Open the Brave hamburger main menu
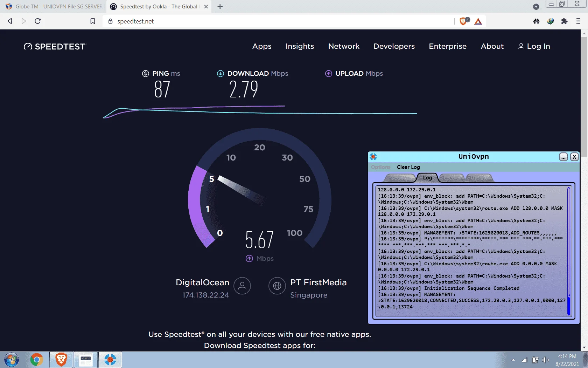588x368 pixels. tap(578, 21)
